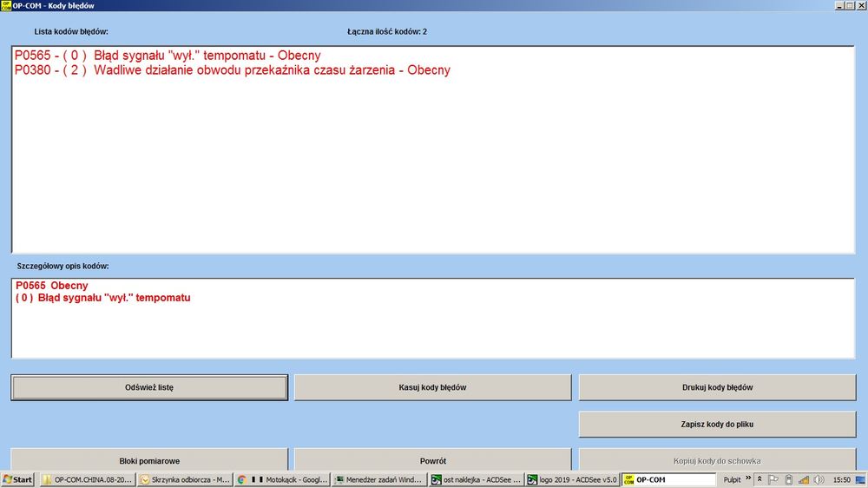Open the speaker volume tray icon

[819, 479]
